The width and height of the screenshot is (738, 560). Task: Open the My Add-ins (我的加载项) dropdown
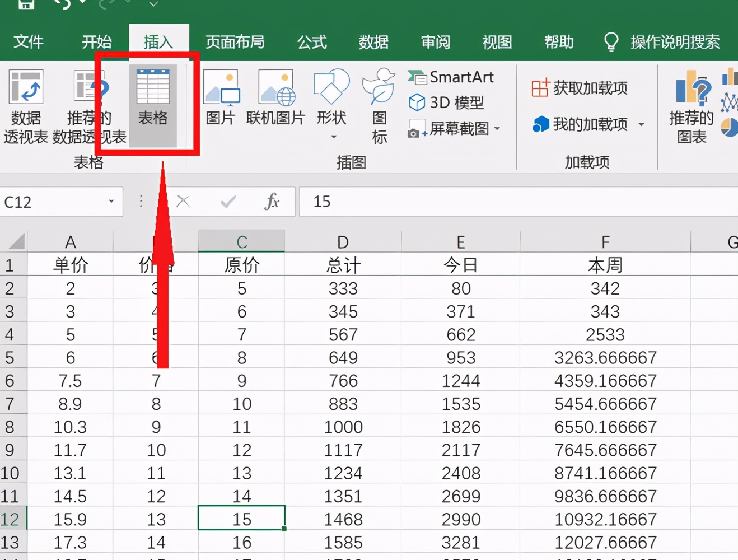pos(641,124)
